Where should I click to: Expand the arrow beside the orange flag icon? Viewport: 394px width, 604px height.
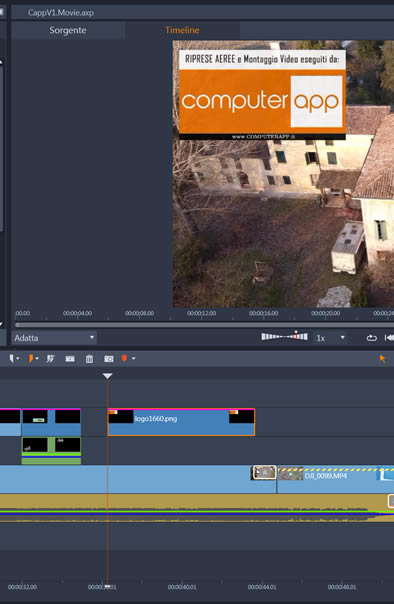pos(37,359)
